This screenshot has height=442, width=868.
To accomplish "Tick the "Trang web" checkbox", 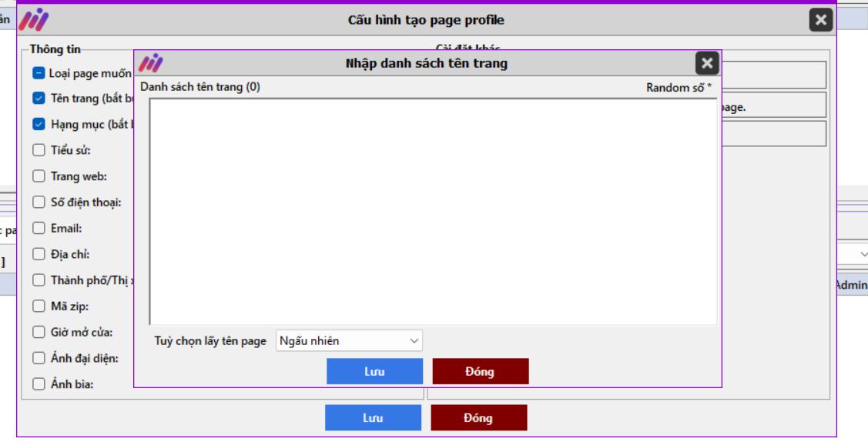I will click(39, 176).
